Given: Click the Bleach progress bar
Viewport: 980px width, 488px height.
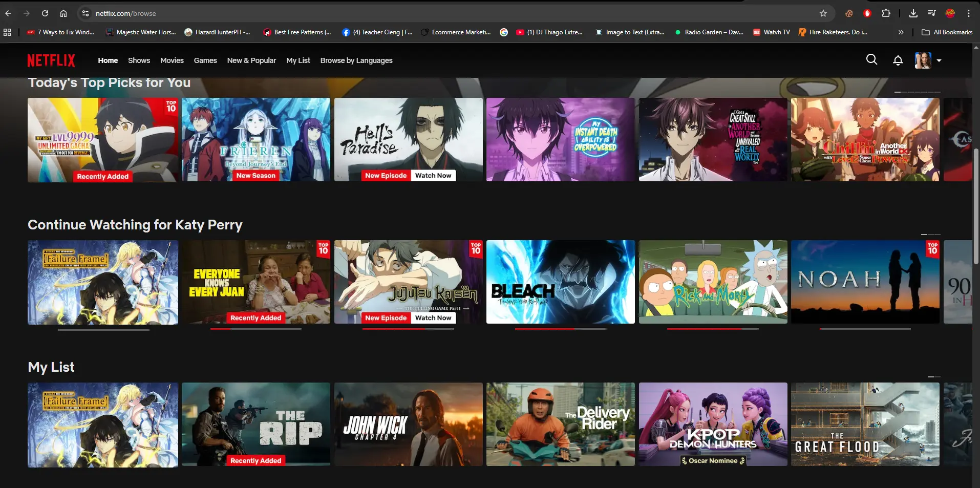Looking at the screenshot, I should [561, 329].
